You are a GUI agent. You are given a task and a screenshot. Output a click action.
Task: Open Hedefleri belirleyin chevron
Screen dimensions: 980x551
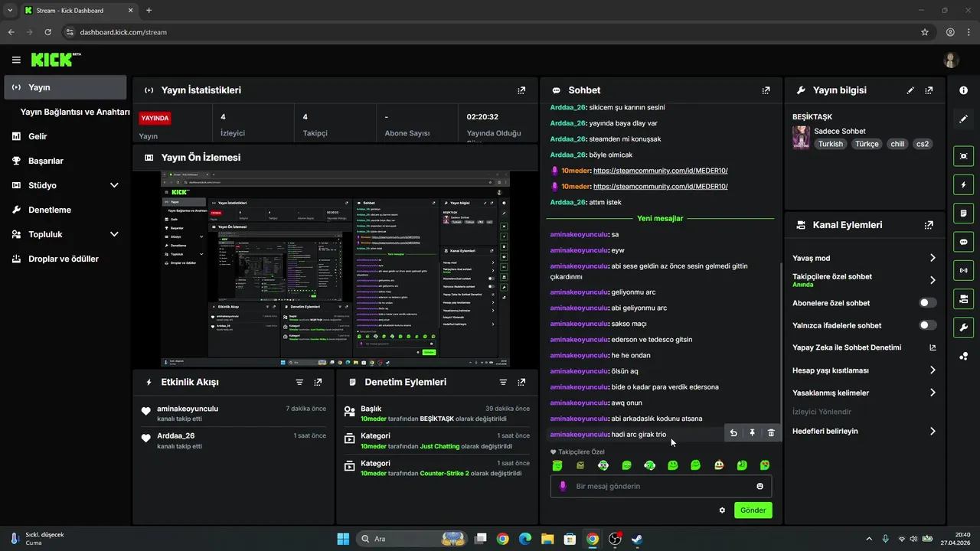pos(933,431)
